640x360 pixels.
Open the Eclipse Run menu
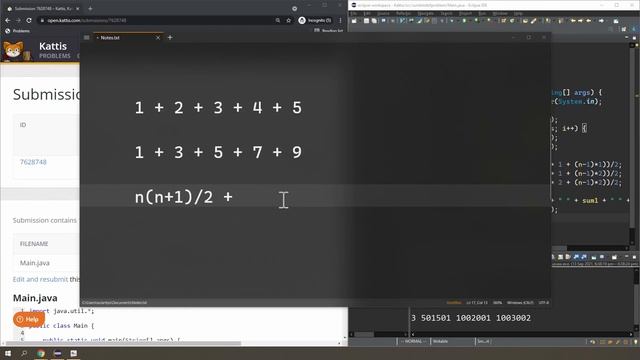coord(482,13)
